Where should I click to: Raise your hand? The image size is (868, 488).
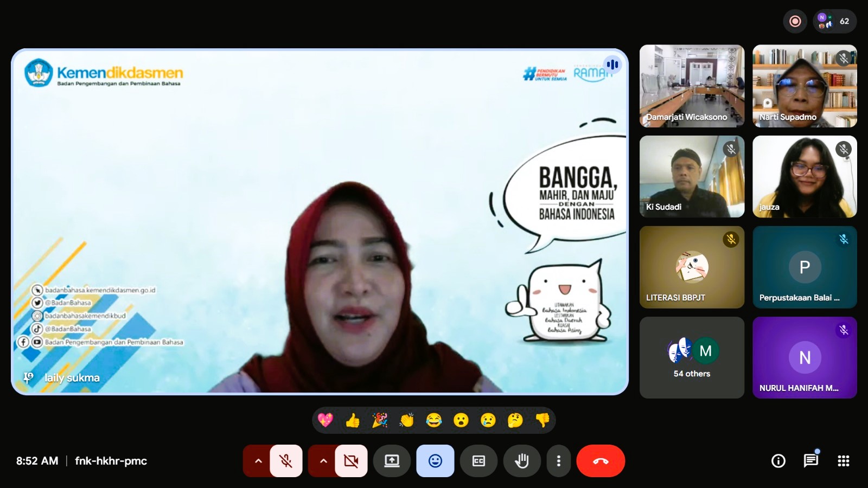522,461
